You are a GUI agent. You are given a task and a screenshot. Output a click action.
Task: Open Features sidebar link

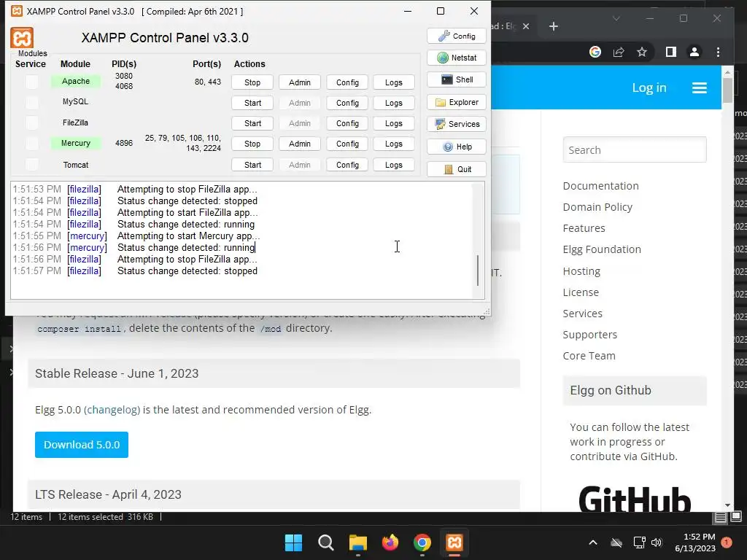tap(584, 228)
